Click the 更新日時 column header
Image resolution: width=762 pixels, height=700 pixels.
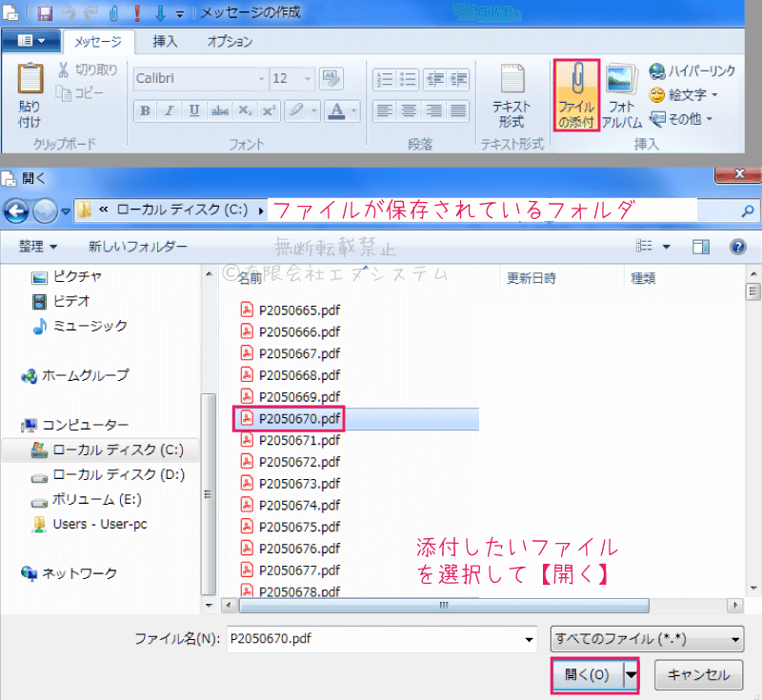coord(531,278)
